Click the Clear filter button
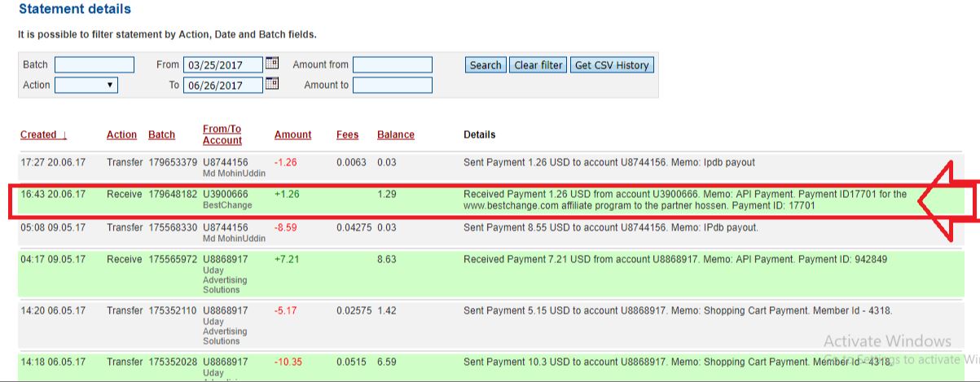The height and width of the screenshot is (382, 980). pos(538,65)
